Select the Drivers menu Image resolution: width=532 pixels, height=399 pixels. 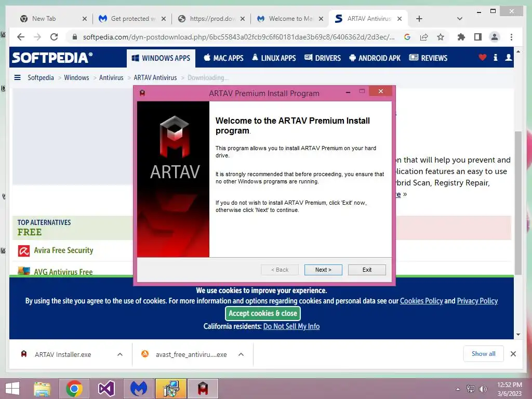pyautogui.click(x=323, y=58)
